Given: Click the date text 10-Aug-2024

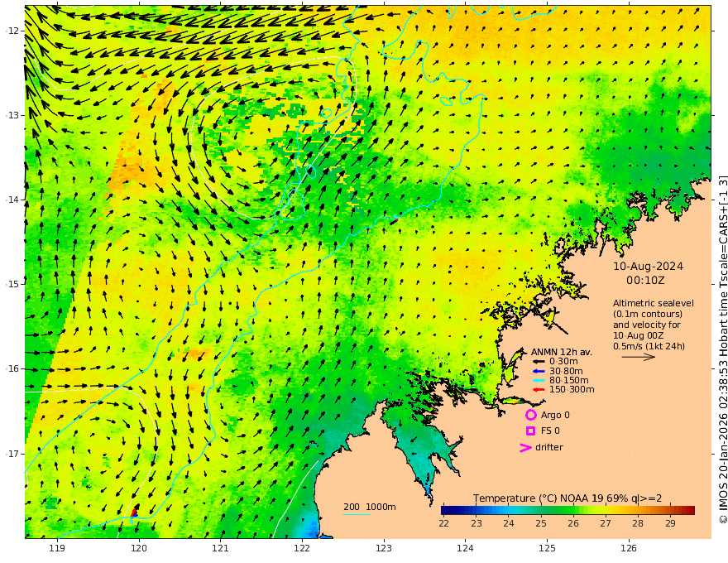Looking at the screenshot, I should tap(648, 267).
